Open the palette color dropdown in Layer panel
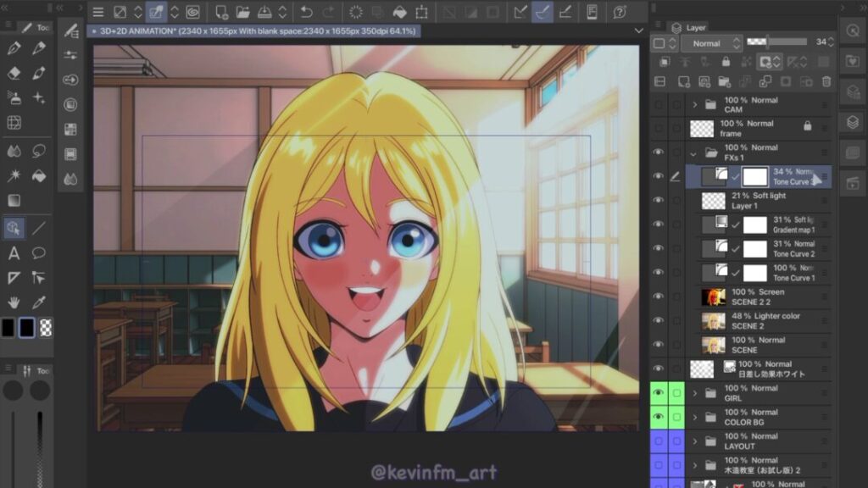Image resolution: width=868 pixels, height=488 pixels. [x=663, y=43]
